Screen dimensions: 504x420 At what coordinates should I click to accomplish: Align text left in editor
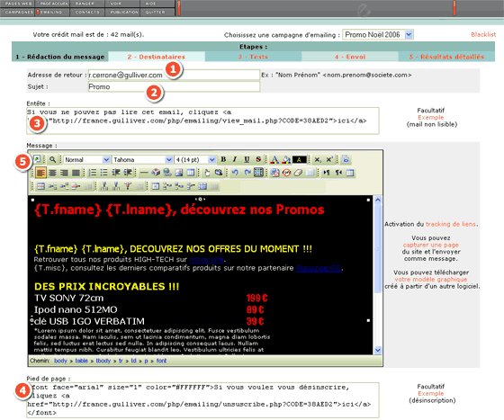(40, 173)
